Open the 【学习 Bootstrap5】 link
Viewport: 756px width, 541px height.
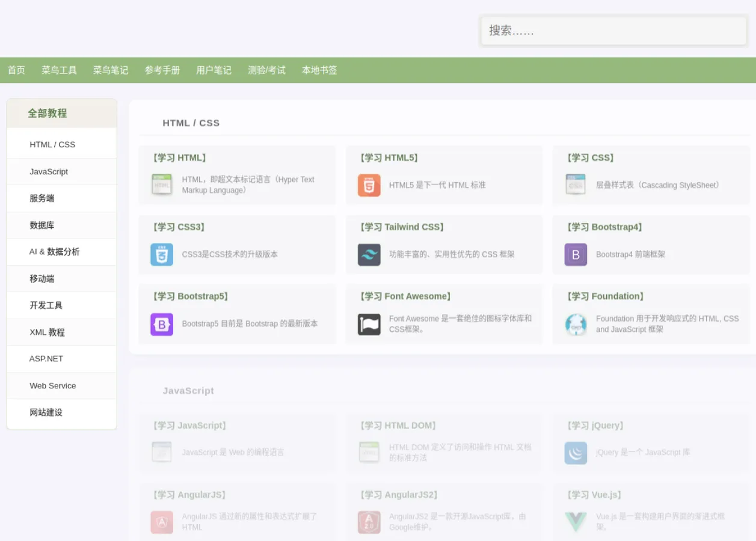pos(191,296)
